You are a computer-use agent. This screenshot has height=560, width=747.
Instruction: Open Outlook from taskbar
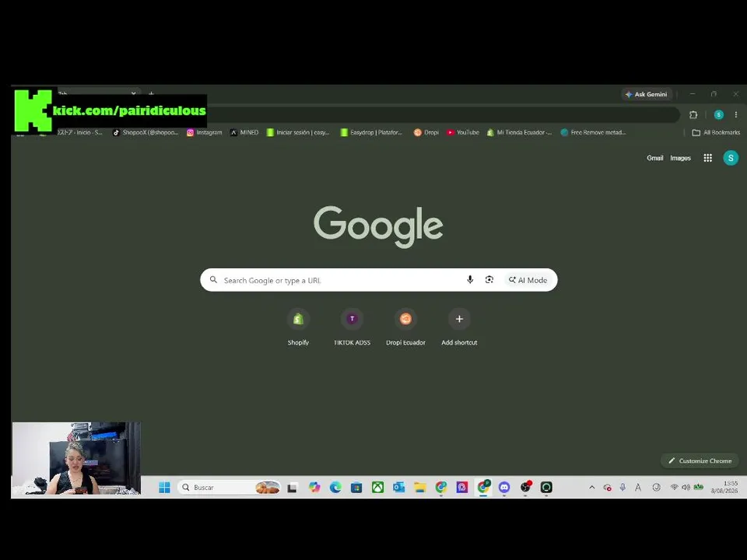(398, 487)
